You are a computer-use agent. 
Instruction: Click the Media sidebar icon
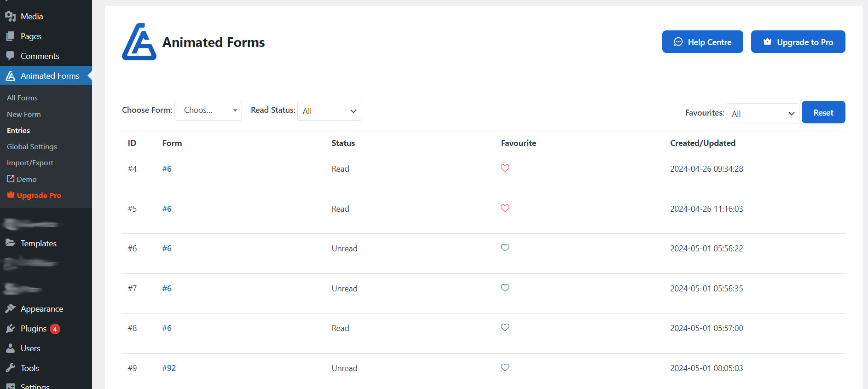(10, 17)
